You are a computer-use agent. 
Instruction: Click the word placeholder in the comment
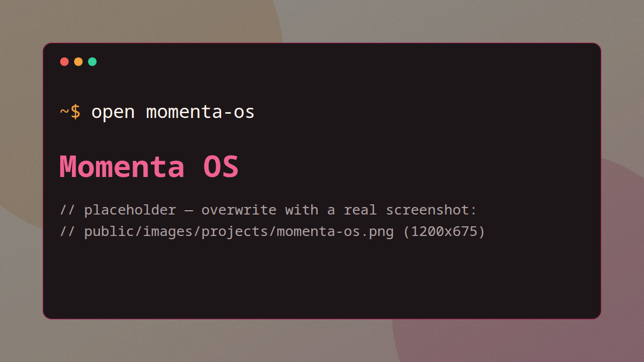(x=130, y=210)
